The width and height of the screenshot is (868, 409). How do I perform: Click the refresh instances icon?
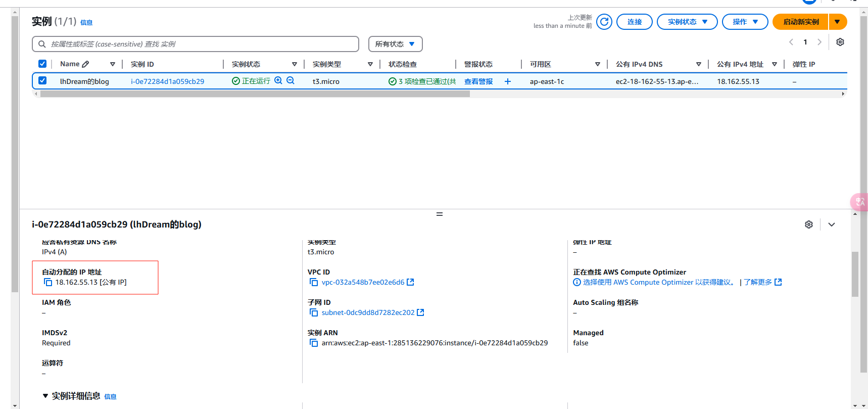[604, 22]
